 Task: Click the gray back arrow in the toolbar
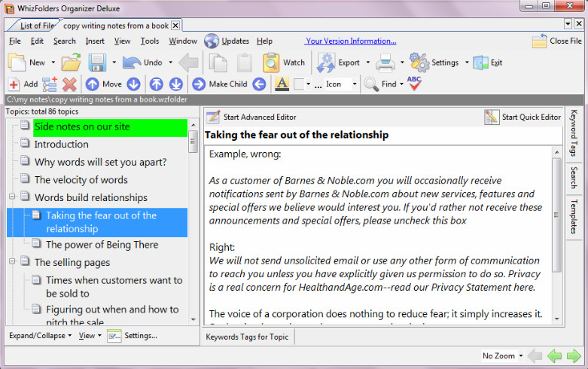[x=188, y=63]
